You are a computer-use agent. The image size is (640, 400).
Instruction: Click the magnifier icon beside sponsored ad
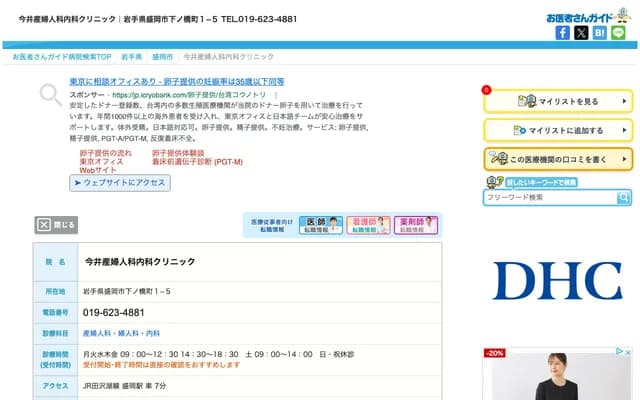pos(50,94)
